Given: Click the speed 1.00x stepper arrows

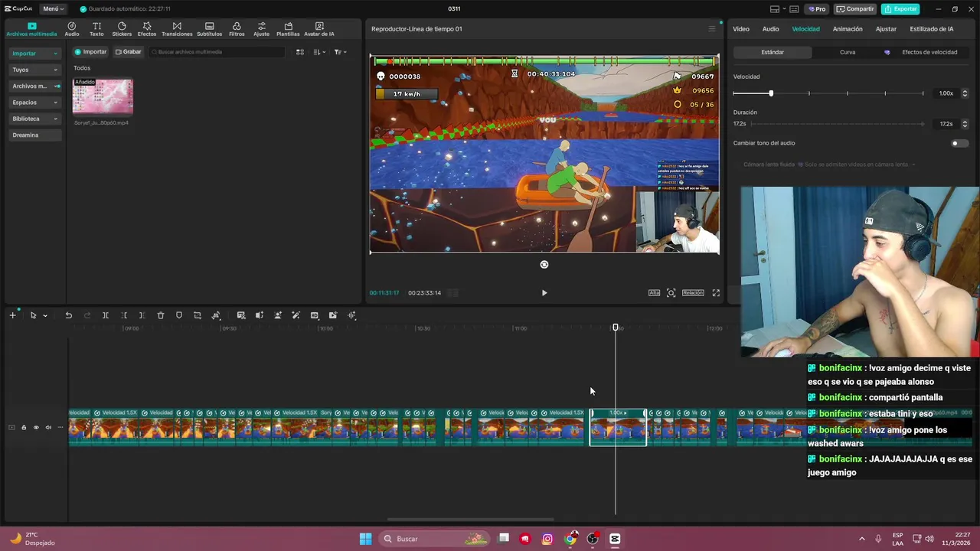Looking at the screenshot, I should click(x=965, y=93).
